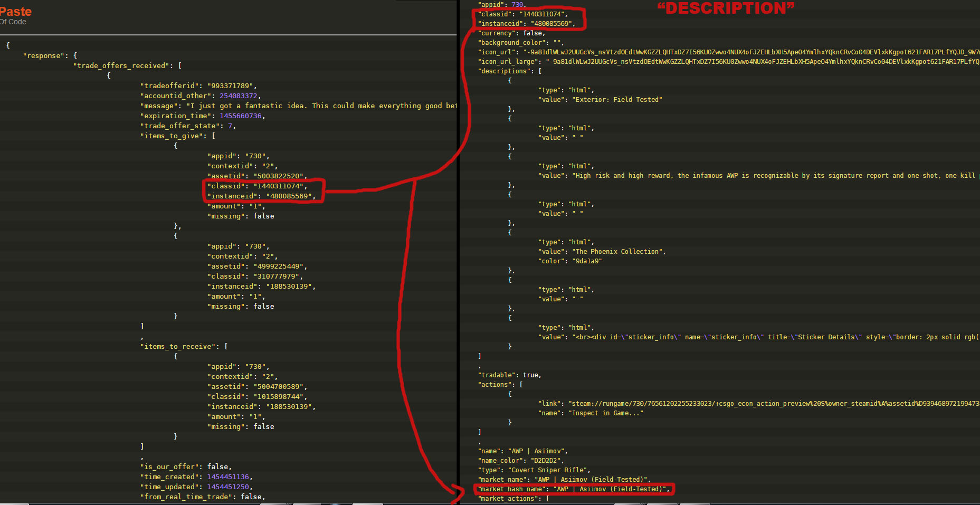This screenshot has height=505, width=980.
Task: Click "classid": "1440311074" in the description pane
Action: (x=522, y=14)
